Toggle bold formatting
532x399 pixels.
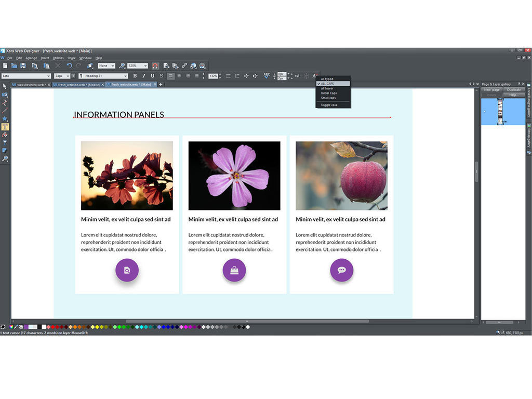pyautogui.click(x=135, y=76)
